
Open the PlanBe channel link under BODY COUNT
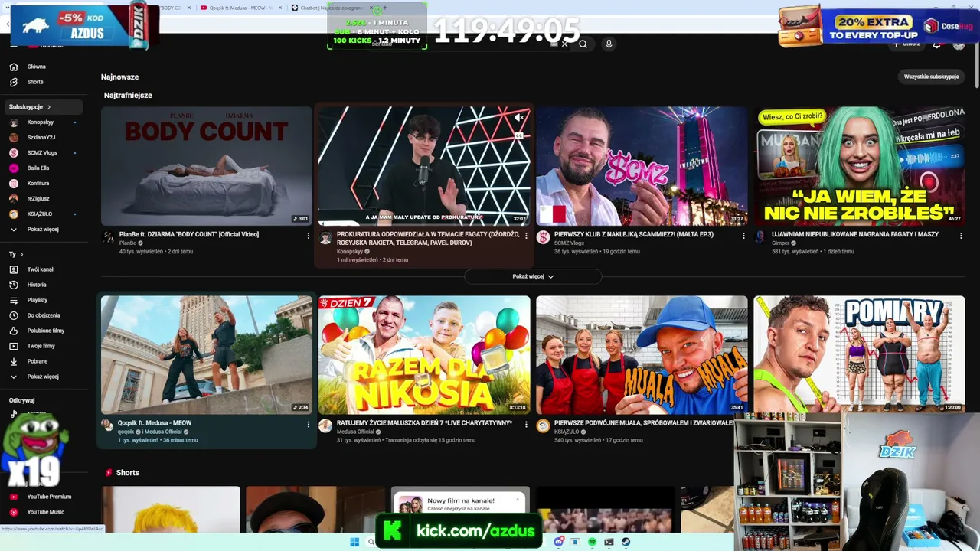(128, 243)
